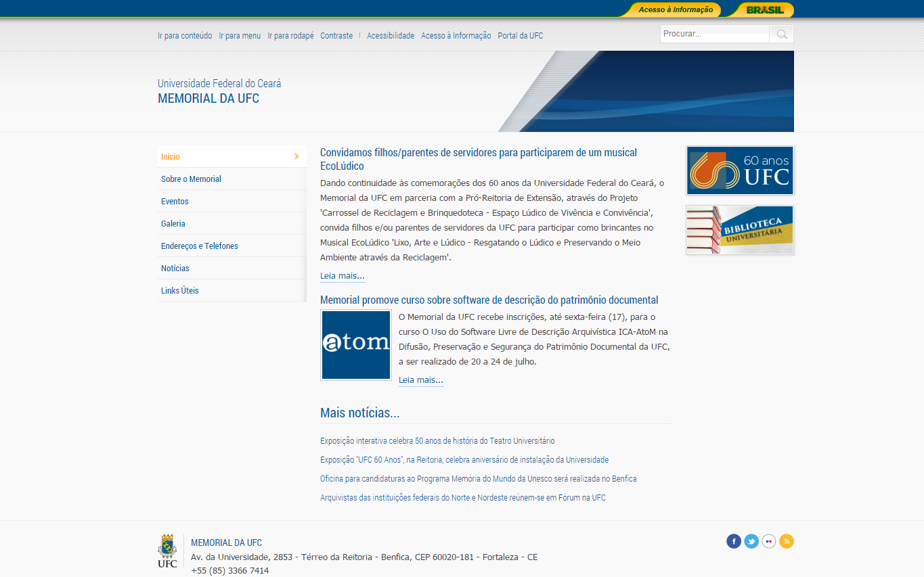
Task: Open the Galeria menu item
Action: pos(173,224)
